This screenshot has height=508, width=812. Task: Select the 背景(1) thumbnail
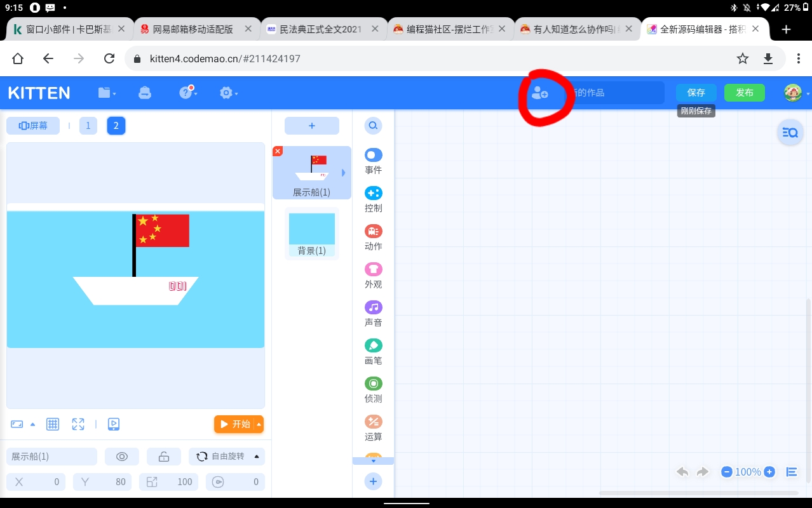click(x=312, y=234)
